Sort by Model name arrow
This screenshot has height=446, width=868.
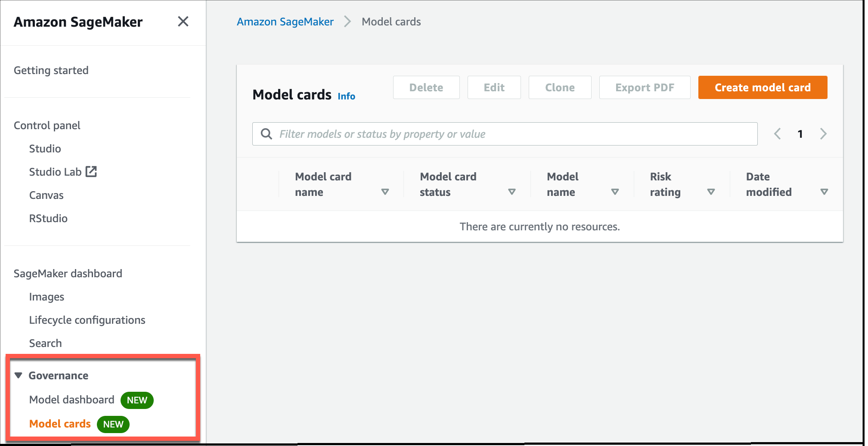pyautogui.click(x=615, y=192)
